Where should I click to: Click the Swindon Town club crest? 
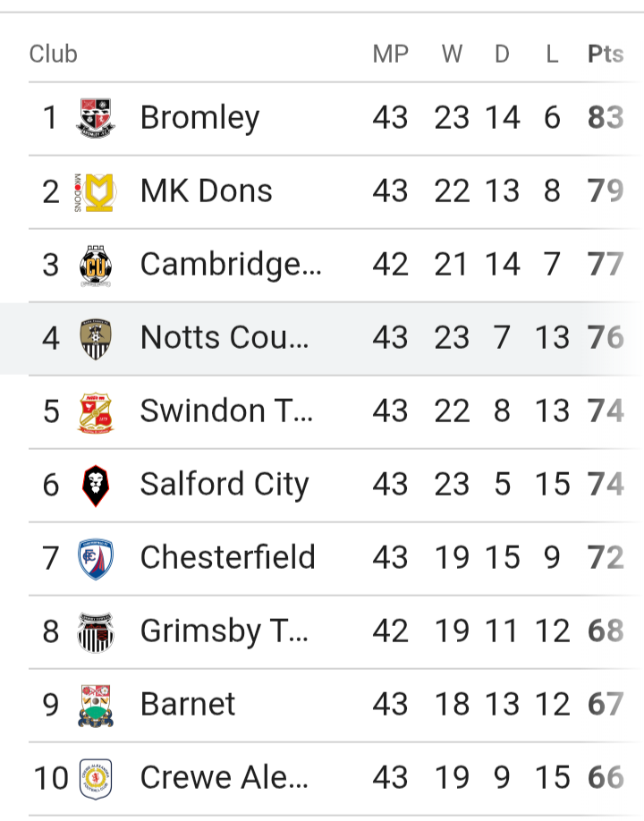click(96, 410)
